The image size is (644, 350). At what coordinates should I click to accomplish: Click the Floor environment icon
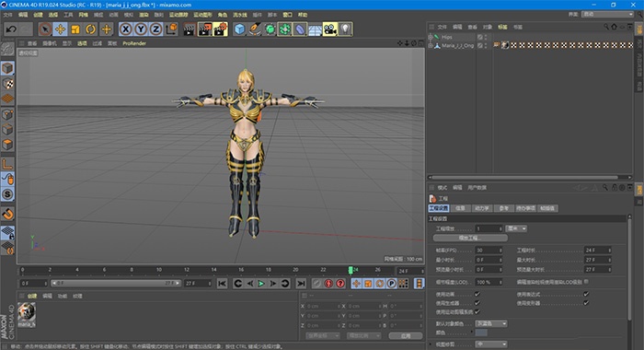coord(315,29)
